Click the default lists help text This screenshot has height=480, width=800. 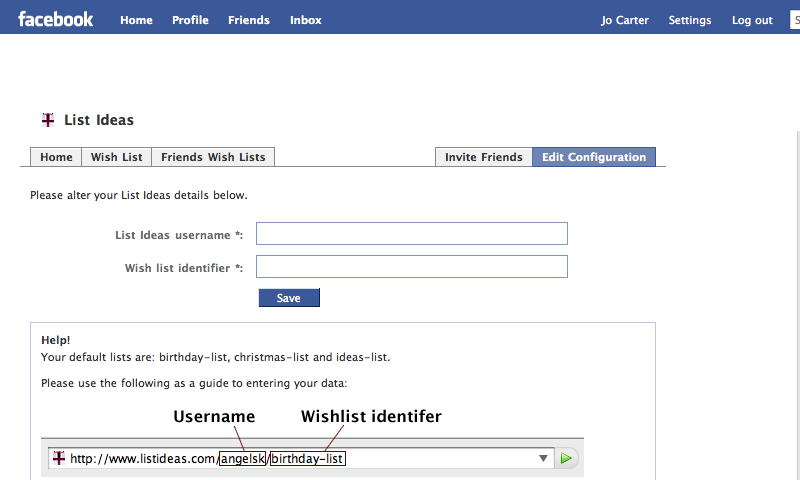coord(216,357)
